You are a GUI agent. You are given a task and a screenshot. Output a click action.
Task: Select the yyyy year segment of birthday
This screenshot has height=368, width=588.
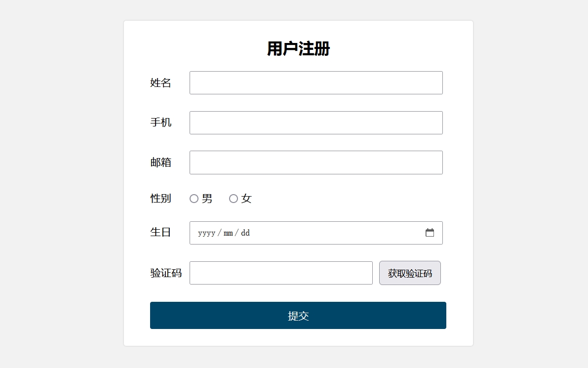[206, 233]
